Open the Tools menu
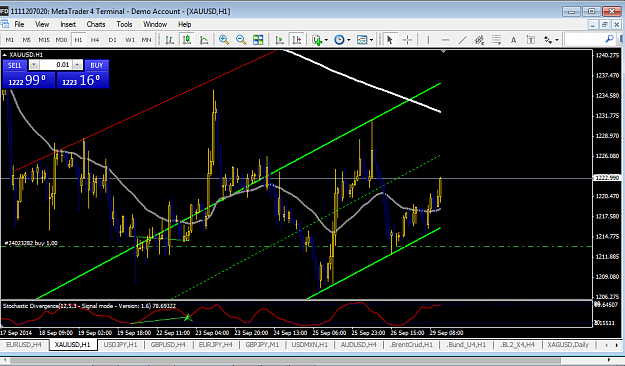Screen dimensions: 625x366 (x=124, y=24)
